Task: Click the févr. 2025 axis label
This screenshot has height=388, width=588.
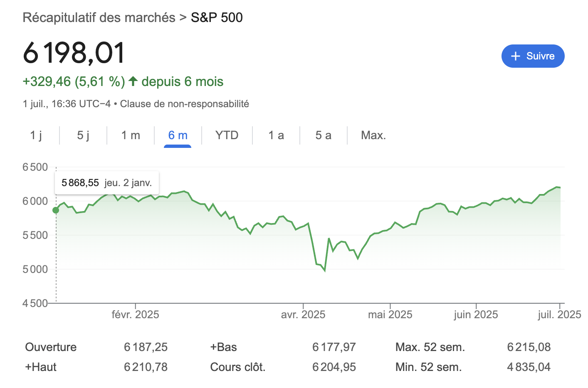Action: [x=135, y=314]
